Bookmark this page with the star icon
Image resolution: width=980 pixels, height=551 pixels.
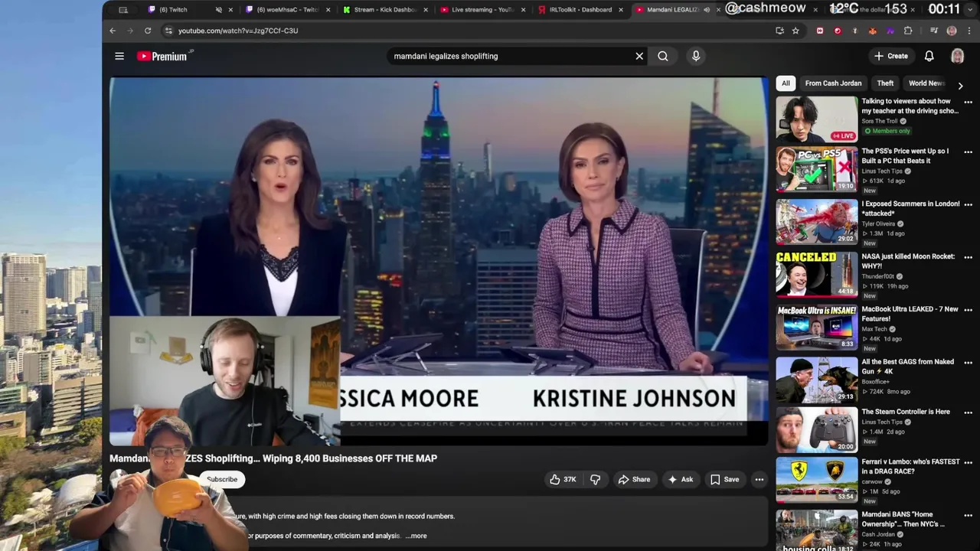point(795,31)
